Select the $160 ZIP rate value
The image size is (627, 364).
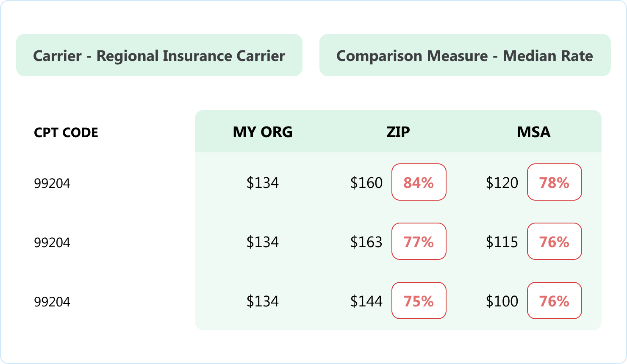point(366,183)
